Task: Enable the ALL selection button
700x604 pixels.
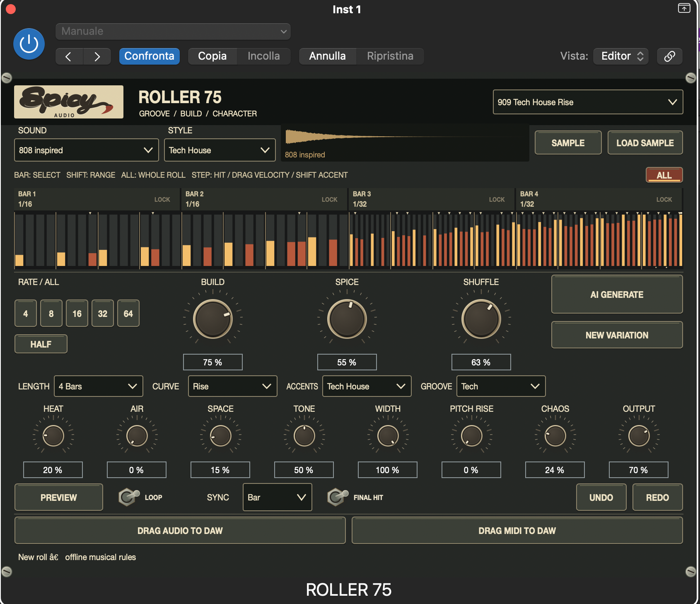Action: (x=664, y=175)
